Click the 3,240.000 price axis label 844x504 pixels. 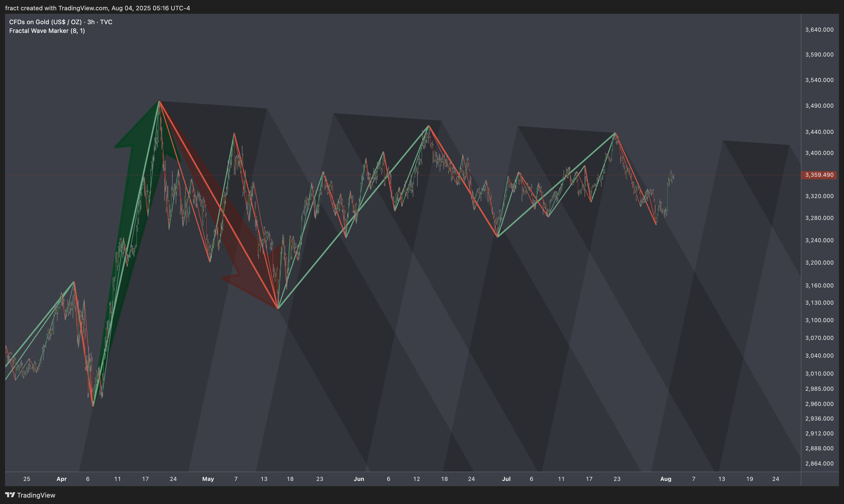click(819, 240)
